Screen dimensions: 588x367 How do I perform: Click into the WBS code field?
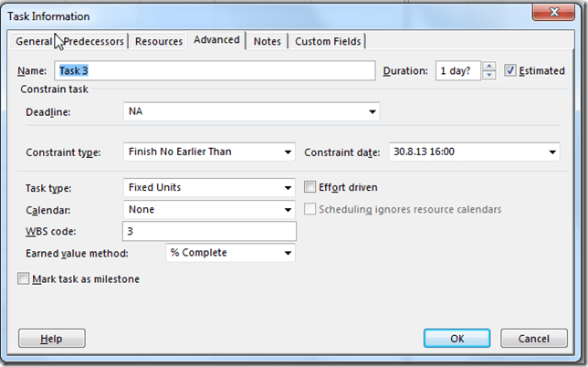pyautogui.click(x=208, y=231)
